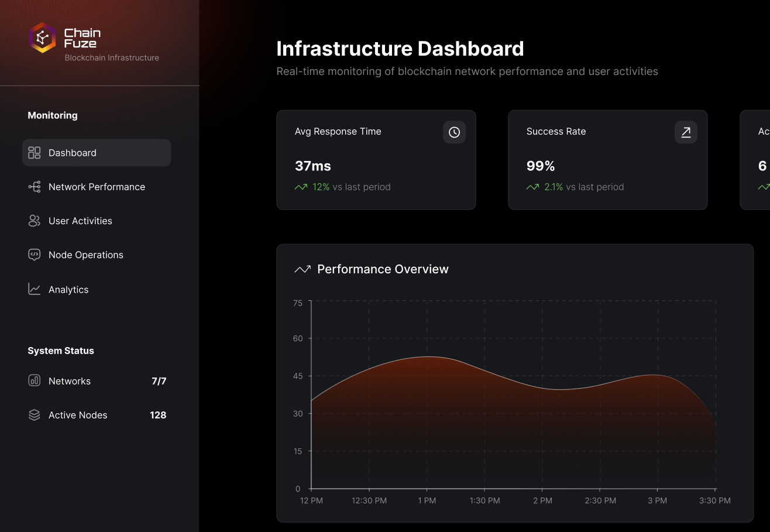Screen dimensions: 770x532
Task: Select the Avg Response Time card
Action: [x=376, y=160]
